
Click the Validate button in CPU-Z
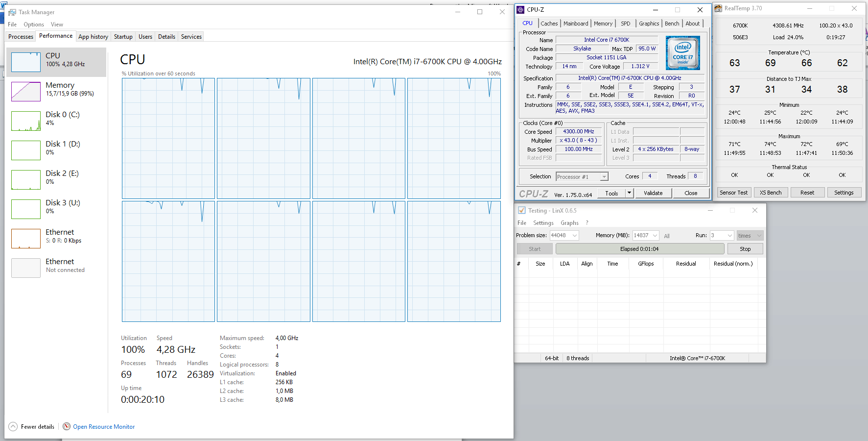(653, 193)
